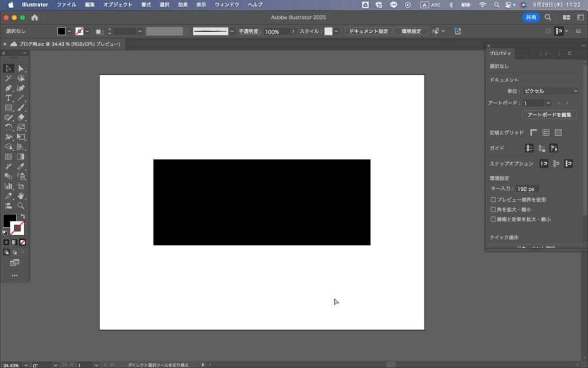Open the 効果 menu
This screenshot has height=368, width=588.
point(183,5)
